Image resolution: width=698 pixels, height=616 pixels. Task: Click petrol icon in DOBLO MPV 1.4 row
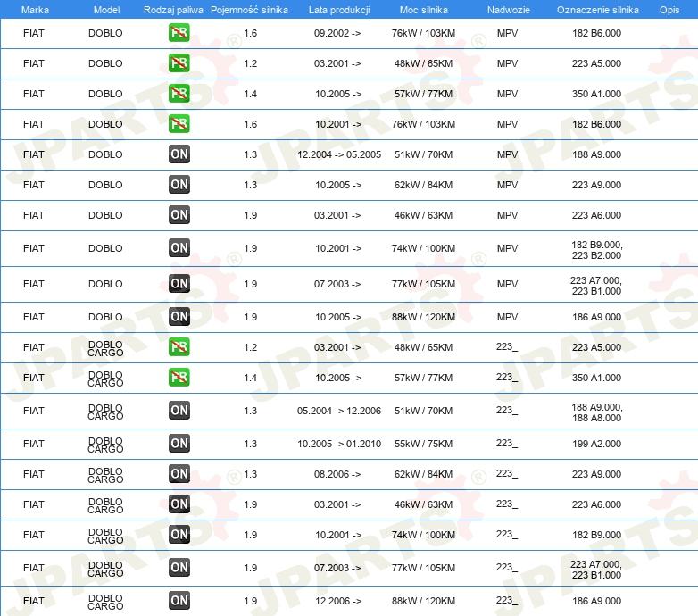pos(179,94)
